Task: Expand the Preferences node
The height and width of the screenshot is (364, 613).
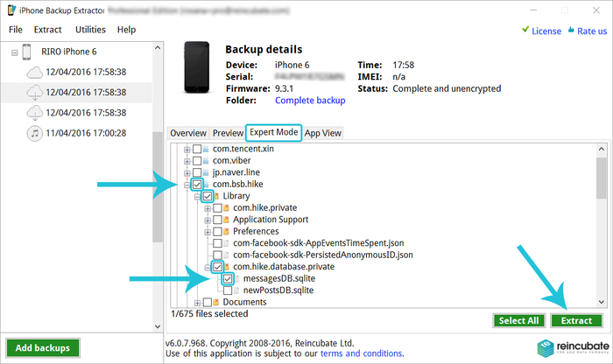Action: (208, 232)
